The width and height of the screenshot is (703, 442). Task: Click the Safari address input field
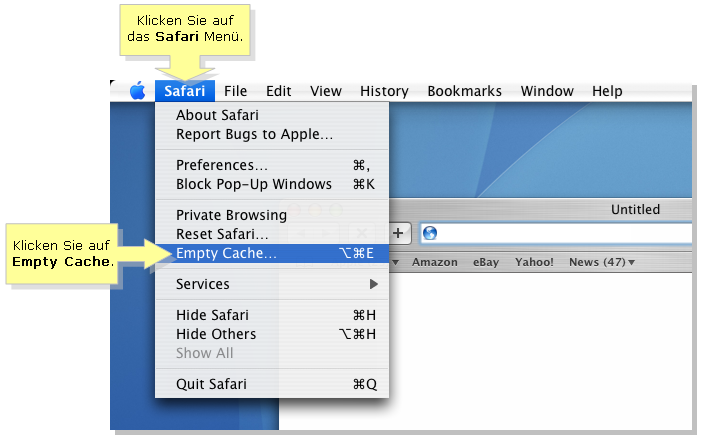(x=556, y=233)
